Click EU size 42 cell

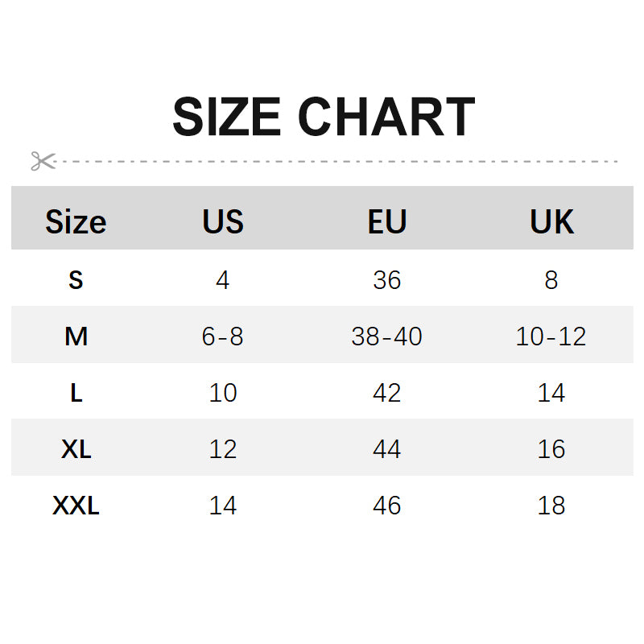[387, 393]
